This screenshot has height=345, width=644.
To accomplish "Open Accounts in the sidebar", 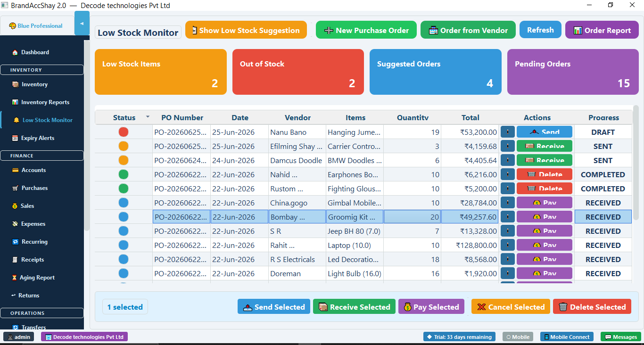I will pyautogui.click(x=29, y=170).
